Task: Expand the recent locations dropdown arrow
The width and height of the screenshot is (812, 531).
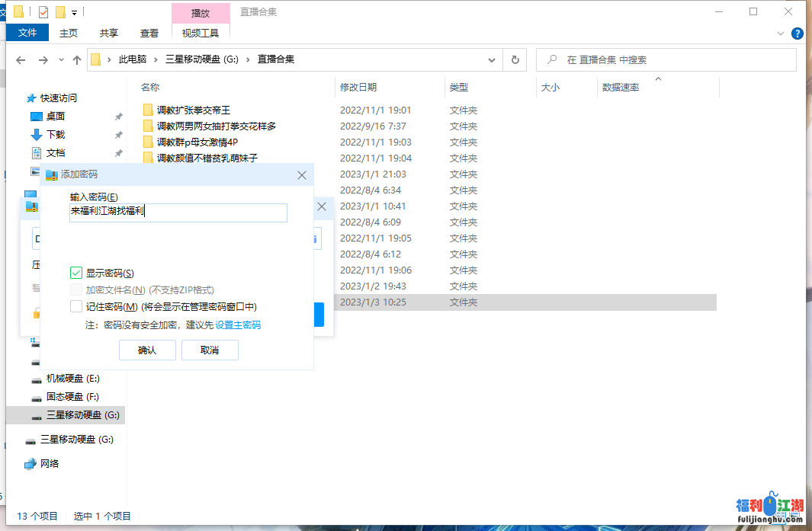Action: 61,60
